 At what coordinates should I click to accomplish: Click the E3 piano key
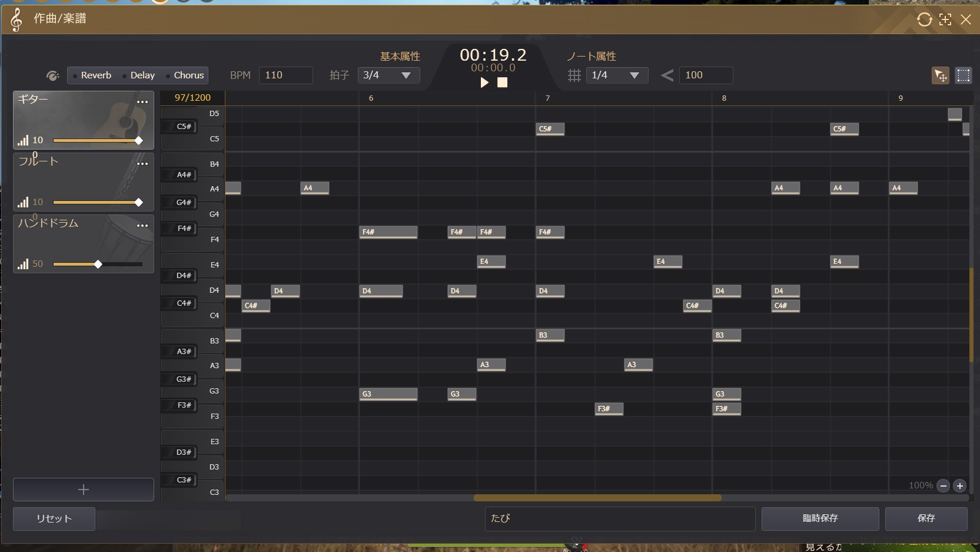210,442
